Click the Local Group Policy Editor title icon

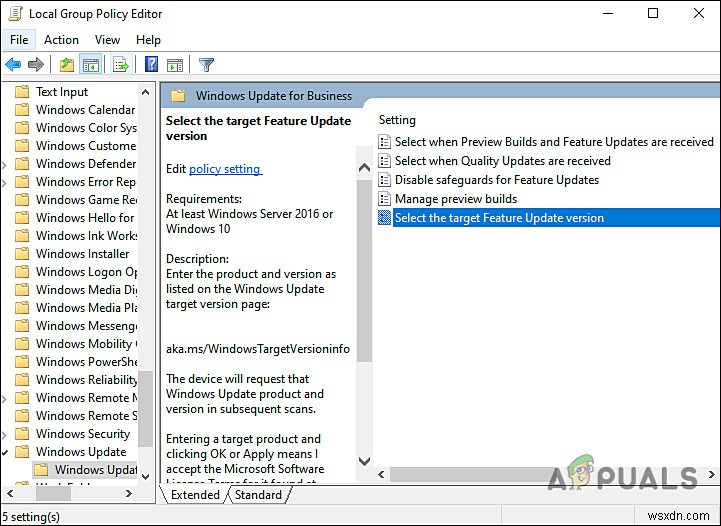[x=15, y=13]
